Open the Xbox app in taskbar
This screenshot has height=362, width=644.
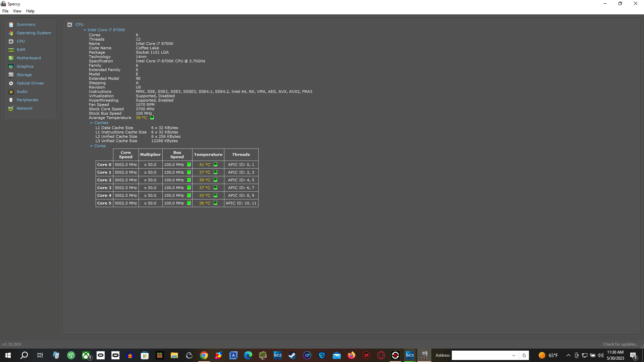(86, 355)
